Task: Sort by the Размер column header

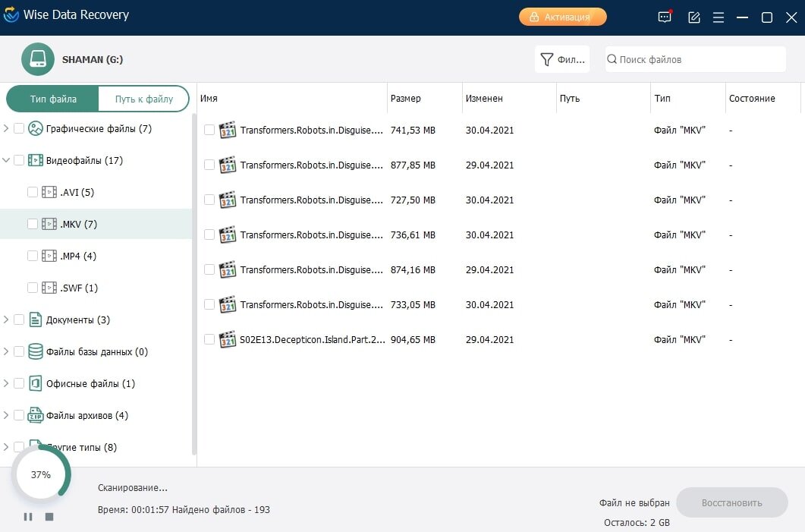Action: (x=425, y=98)
